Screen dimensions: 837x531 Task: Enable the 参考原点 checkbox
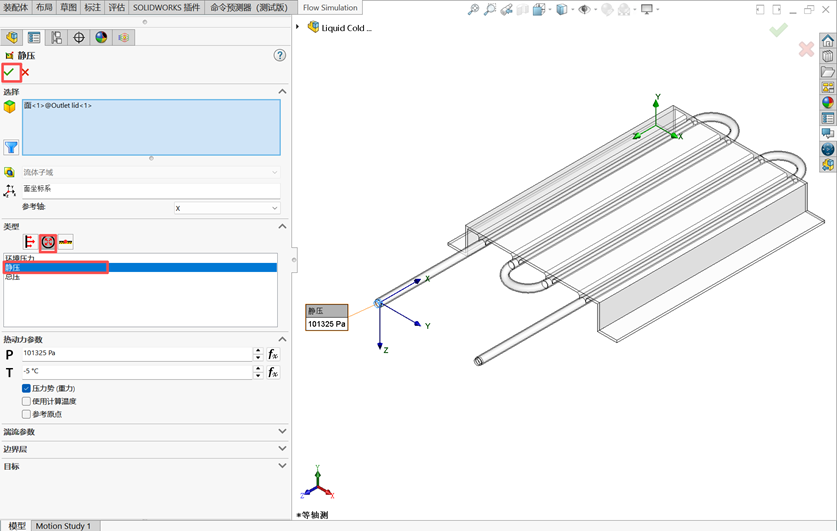pos(26,414)
